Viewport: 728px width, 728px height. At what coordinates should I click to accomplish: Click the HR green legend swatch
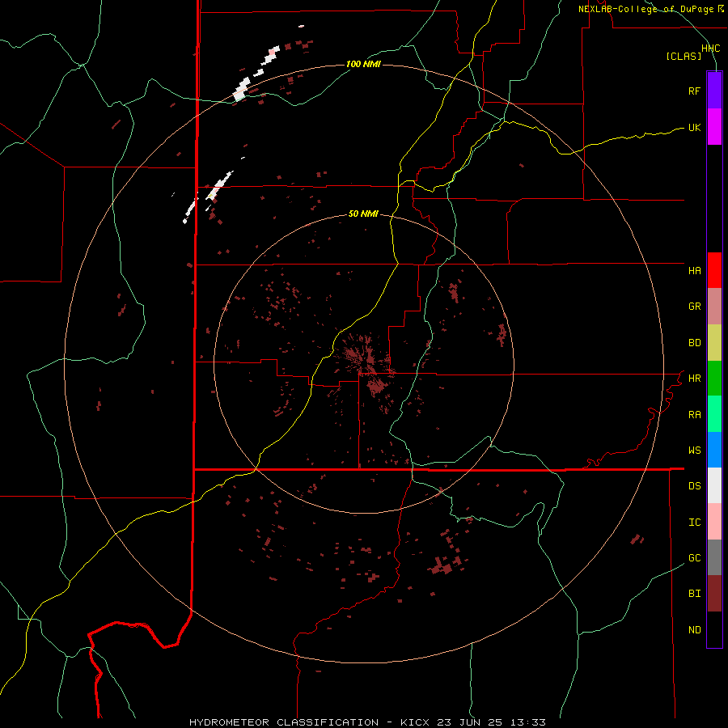pyautogui.click(x=714, y=379)
